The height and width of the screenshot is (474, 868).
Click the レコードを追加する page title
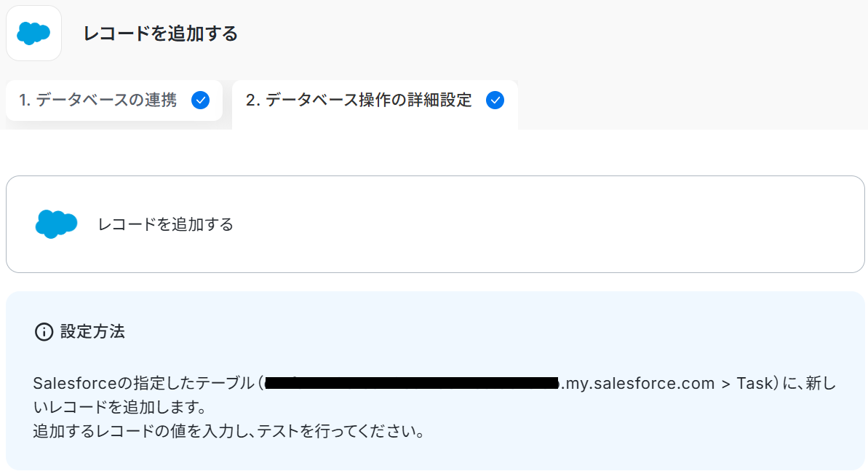[161, 33]
